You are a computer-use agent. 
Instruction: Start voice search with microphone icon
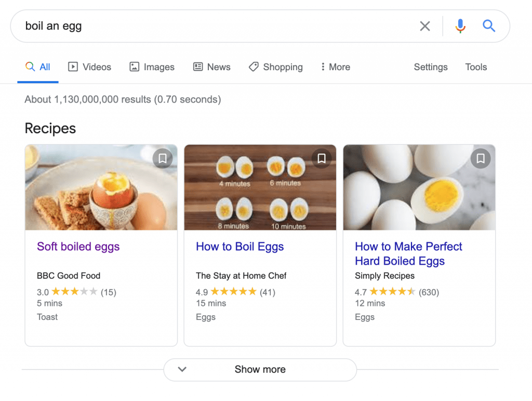point(460,26)
